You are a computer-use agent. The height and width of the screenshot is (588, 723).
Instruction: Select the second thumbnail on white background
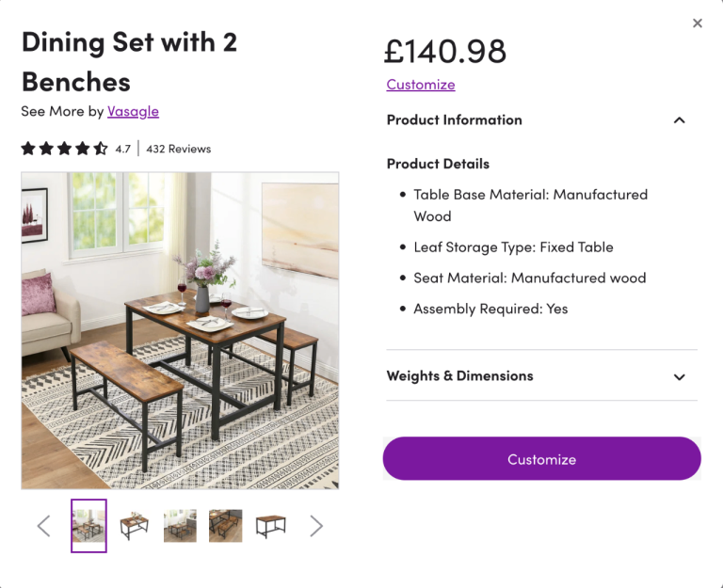coord(135,526)
